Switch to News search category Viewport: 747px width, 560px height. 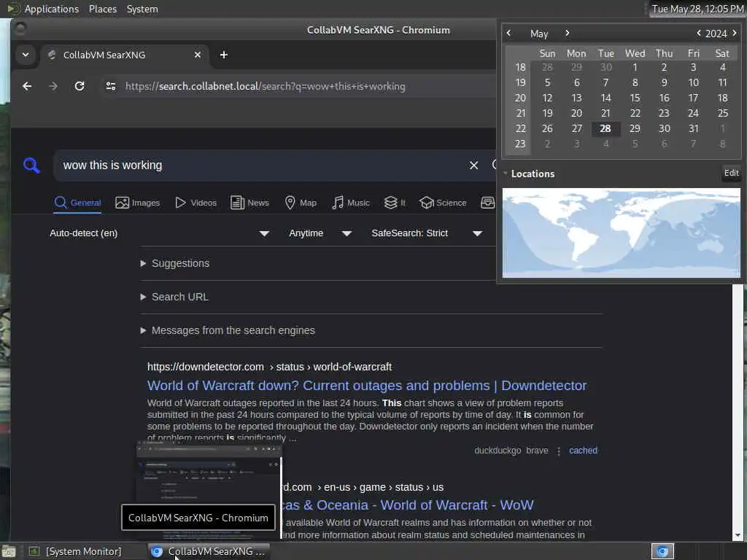tap(249, 203)
